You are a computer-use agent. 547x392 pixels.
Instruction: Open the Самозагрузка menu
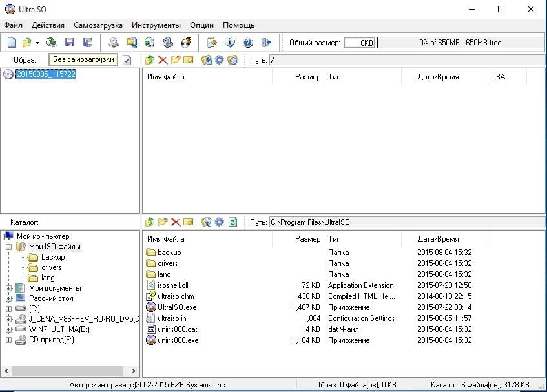pos(98,25)
